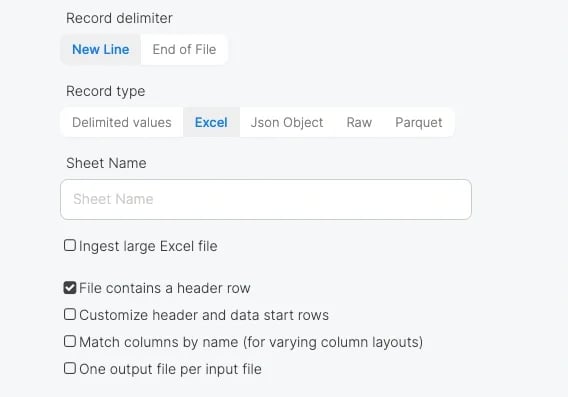
Task: Select New Line record delimiter
Action: [100, 50]
